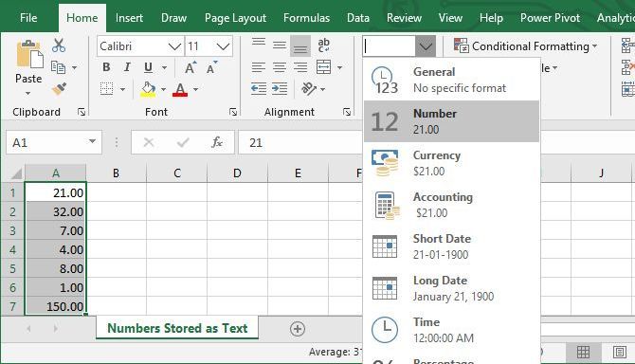Image resolution: width=635 pixels, height=364 pixels.
Task: Click the formula bar showing 21
Action: [299, 142]
